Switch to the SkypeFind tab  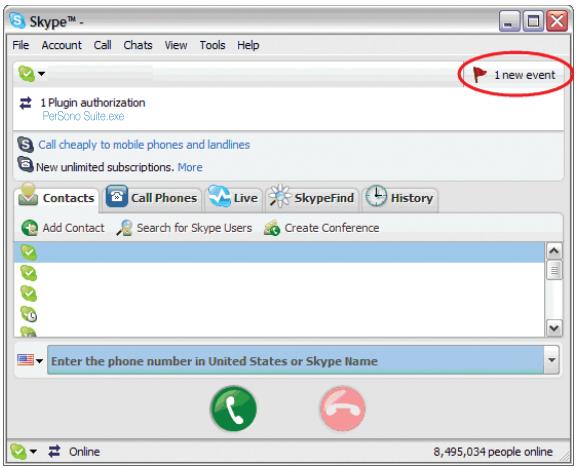pyautogui.click(x=312, y=199)
